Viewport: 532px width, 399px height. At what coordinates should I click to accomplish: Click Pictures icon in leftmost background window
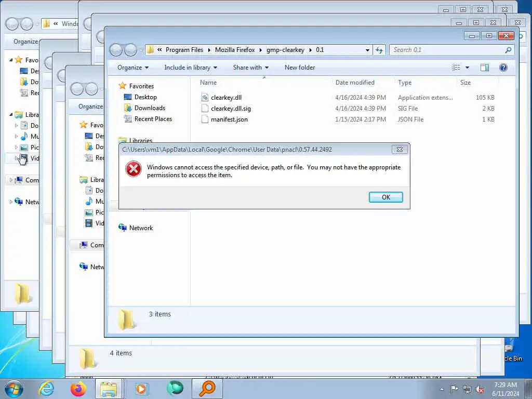click(x=24, y=147)
